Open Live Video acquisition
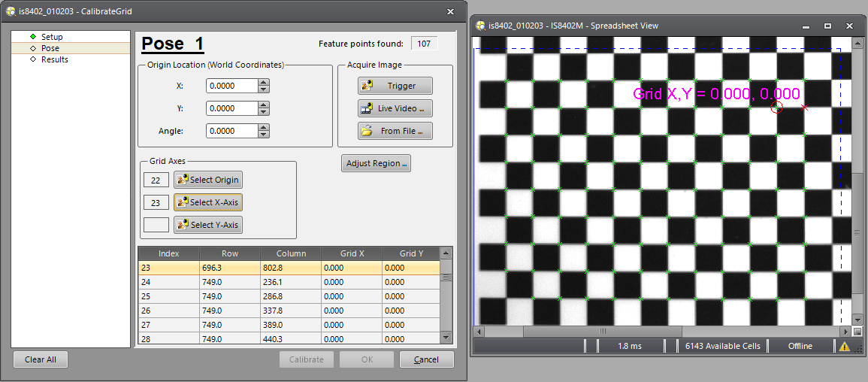This screenshot has width=868, height=382. tap(395, 108)
